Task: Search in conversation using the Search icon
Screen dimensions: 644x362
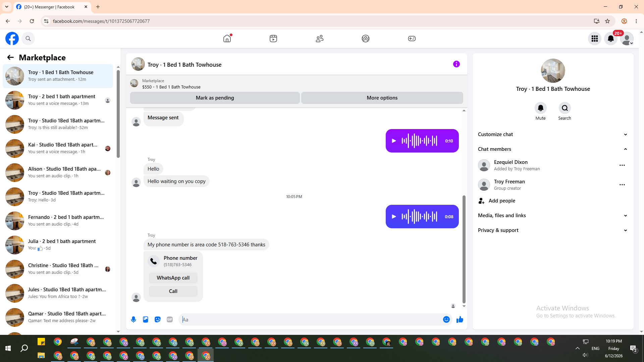Action: tap(565, 108)
